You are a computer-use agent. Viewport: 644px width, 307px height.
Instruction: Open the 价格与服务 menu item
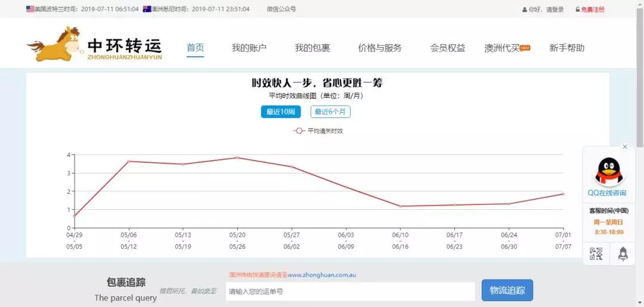click(x=380, y=48)
